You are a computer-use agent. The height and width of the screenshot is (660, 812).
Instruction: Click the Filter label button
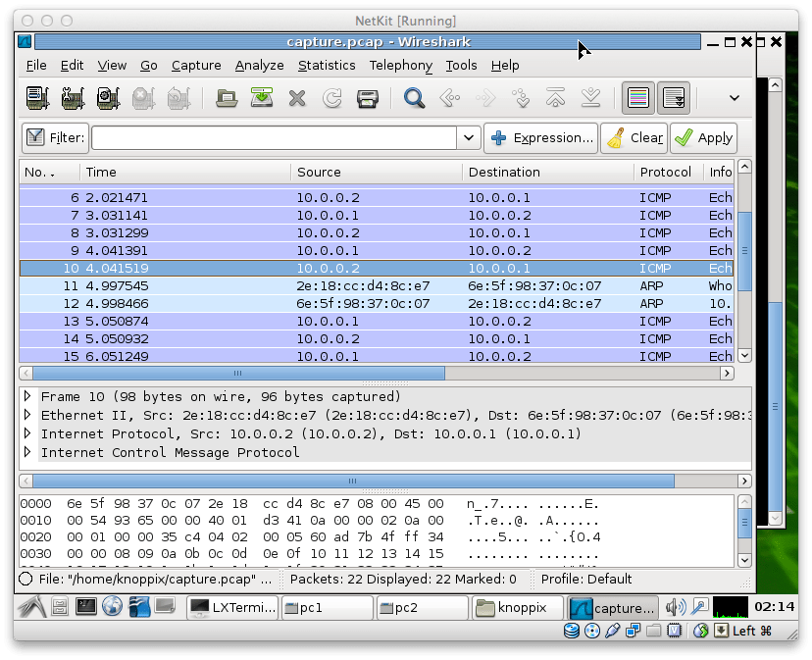pyautogui.click(x=56, y=138)
